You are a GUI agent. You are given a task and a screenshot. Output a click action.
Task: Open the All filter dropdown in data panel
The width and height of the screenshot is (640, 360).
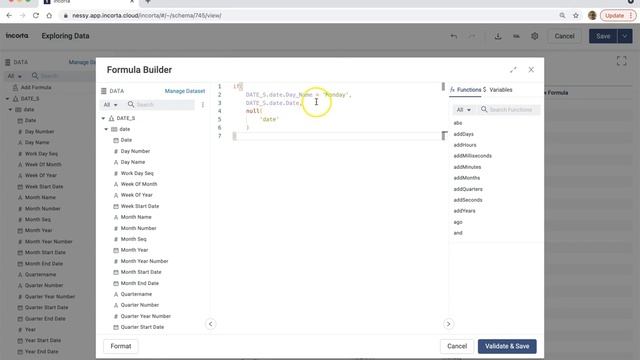[110, 105]
